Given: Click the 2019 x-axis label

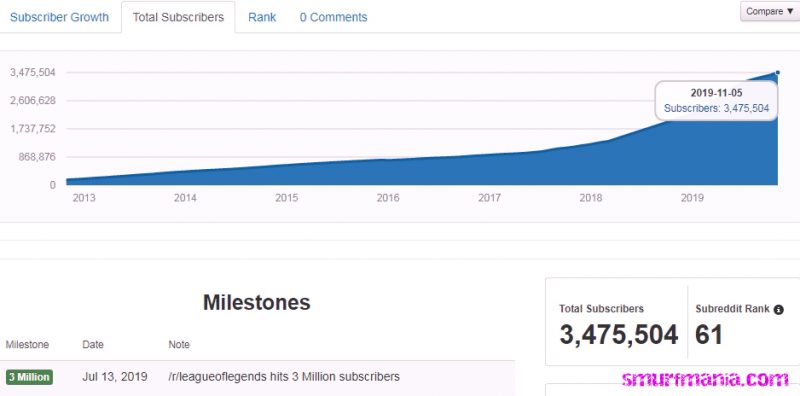Looking at the screenshot, I should 692,198.
